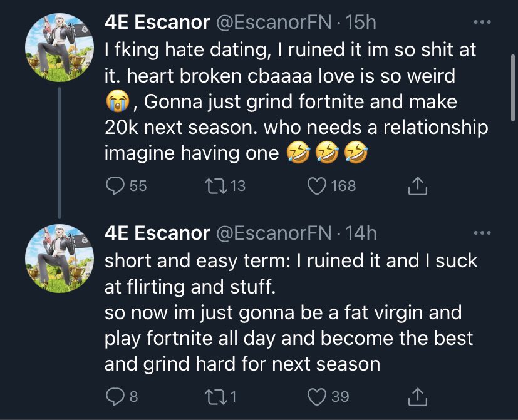Open more options on the 14h tweet
Viewport: 518px width, 420px height.
click(480, 234)
